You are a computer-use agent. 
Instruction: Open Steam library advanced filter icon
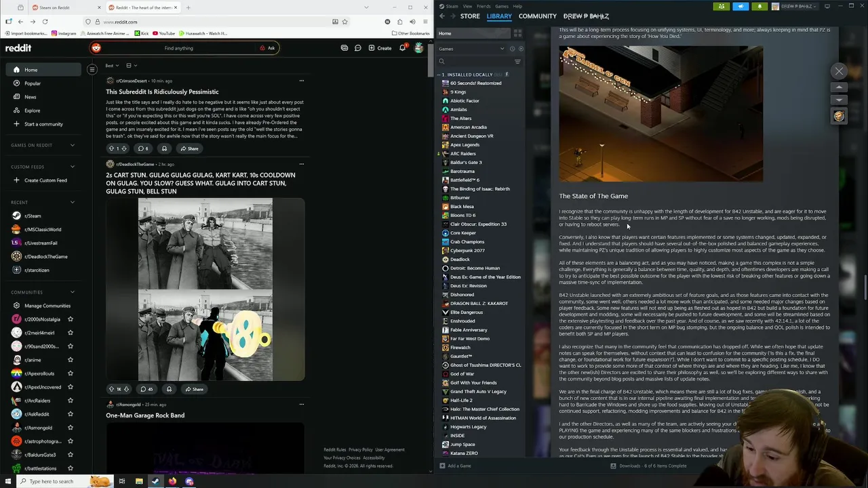point(517,62)
